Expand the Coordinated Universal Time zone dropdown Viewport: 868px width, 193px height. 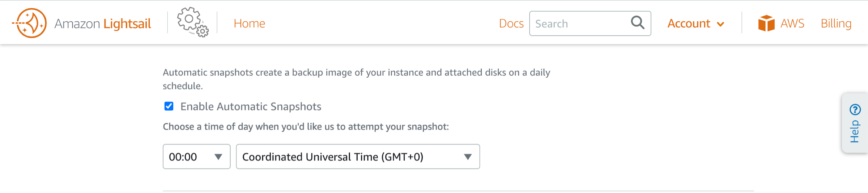(x=358, y=156)
